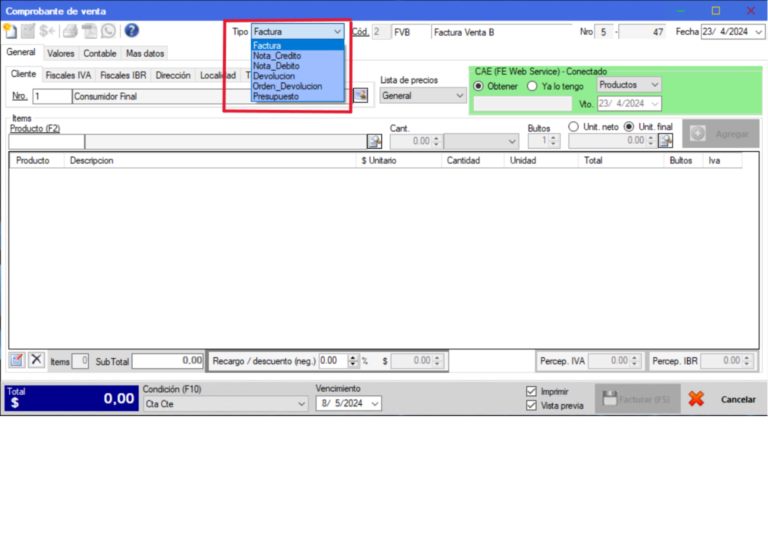This screenshot has height=545, width=768.
Task: Click the Agregar button
Action: [721, 134]
